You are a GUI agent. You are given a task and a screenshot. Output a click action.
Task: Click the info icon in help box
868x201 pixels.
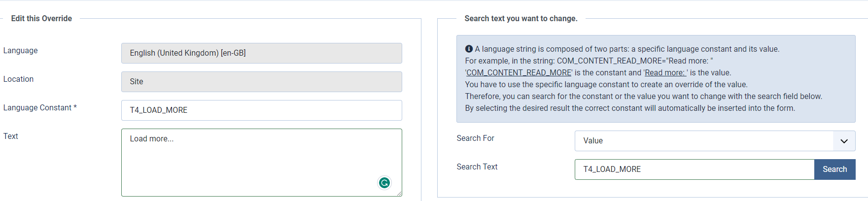pyautogui.click(x=469, y=49)
